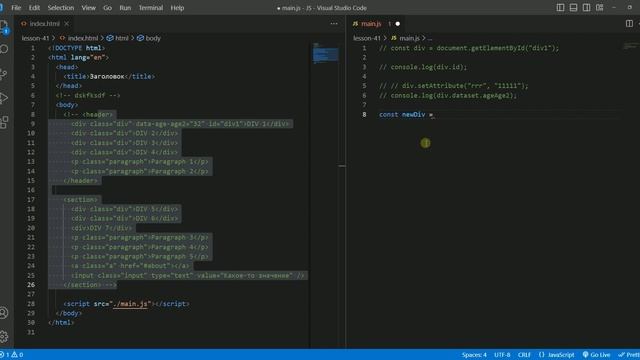The width and height of the screenshot is (640, 360).
Task: Click the 'dskfksdf' HTML comment line
Action: pyautogui.click(x=88, y=96)
